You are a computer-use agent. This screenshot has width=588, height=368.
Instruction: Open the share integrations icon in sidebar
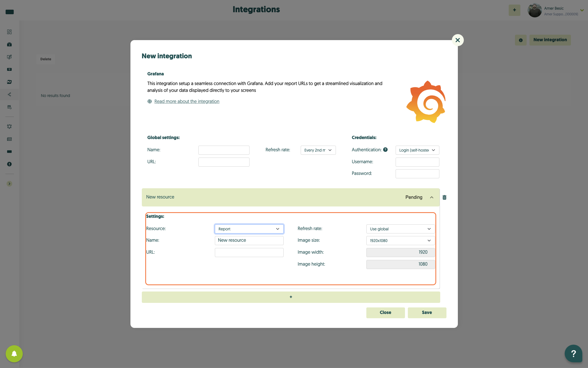[9, 94]
